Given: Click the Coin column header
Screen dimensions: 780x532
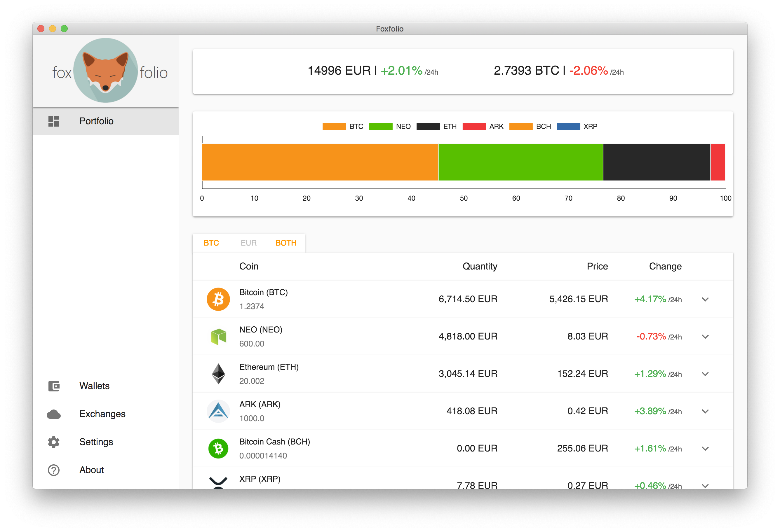Looking at the screenshot, I should click(x=249, y=266).
